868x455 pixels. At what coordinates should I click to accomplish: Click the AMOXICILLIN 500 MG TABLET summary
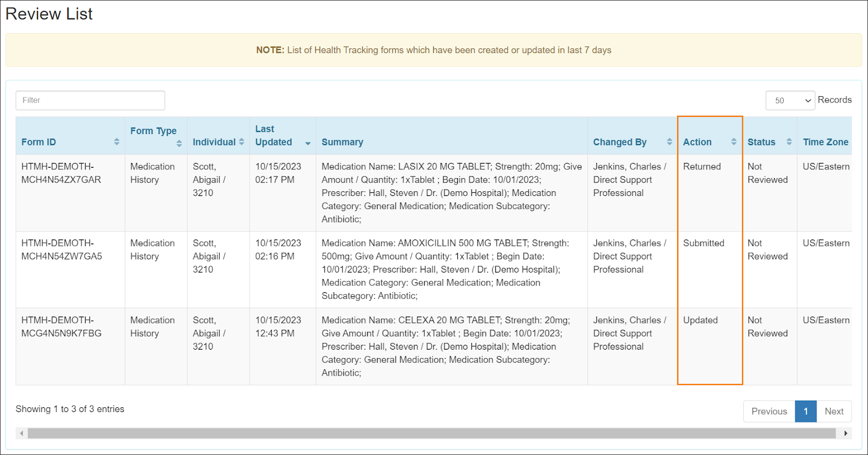pos(445,269)
